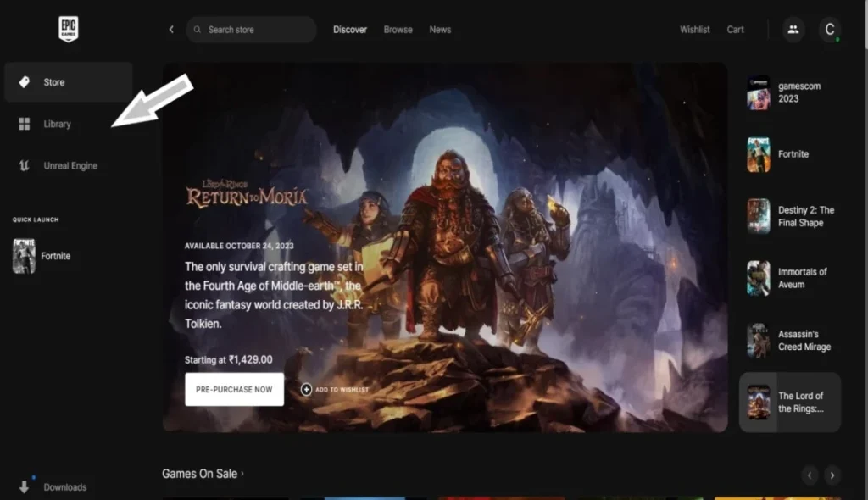This screenshot has width=868, height=500.
Task: Click the Downloads arrow icon
Action: (x=24, y=486)
